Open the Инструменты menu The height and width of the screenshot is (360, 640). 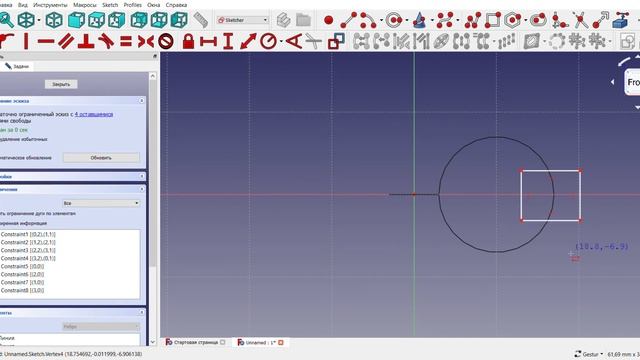[x=50, y=5]
